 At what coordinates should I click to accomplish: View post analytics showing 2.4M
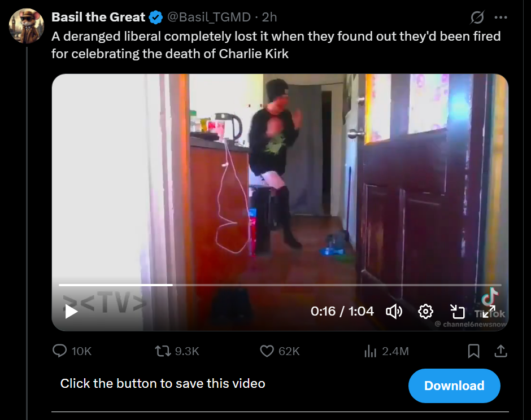coord(386,351)
